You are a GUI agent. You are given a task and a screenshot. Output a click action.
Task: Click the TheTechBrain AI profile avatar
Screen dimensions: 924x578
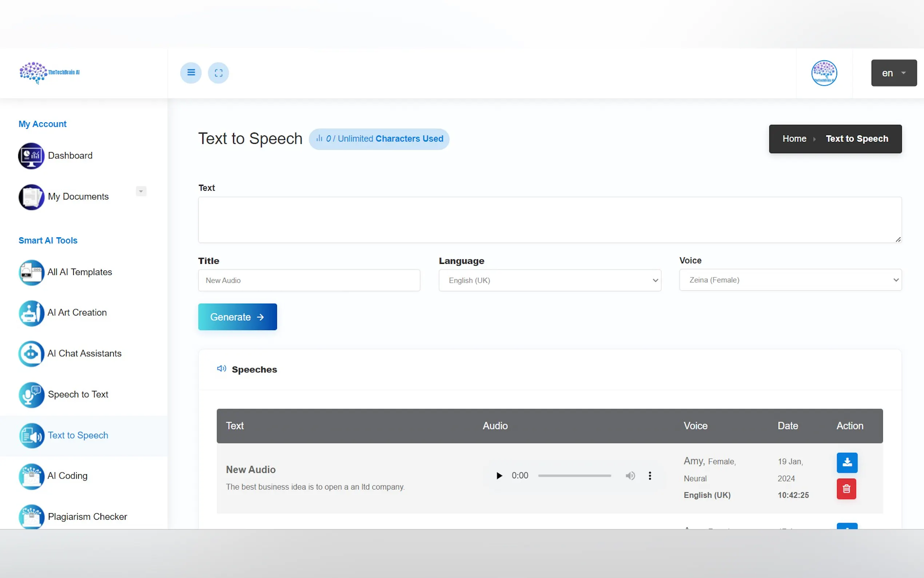coord(824,73)
